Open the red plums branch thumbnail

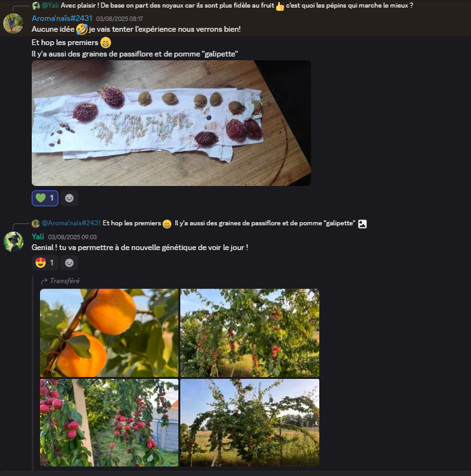pyautogui.click(x=109, y=423)
